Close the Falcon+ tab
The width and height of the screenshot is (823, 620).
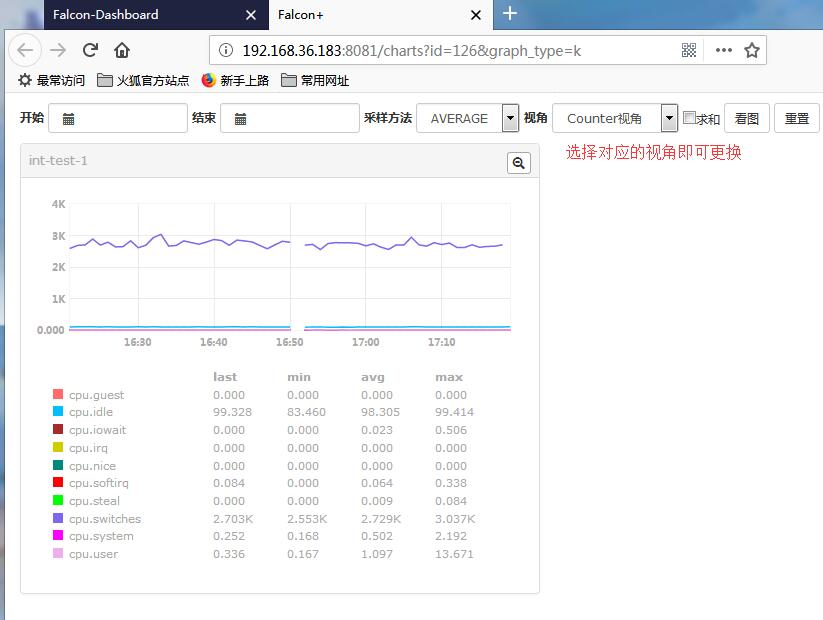point(474,14)
